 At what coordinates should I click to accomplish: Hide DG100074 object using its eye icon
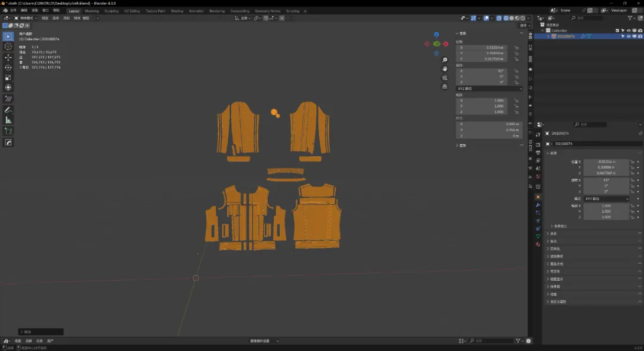pos(628,36)
